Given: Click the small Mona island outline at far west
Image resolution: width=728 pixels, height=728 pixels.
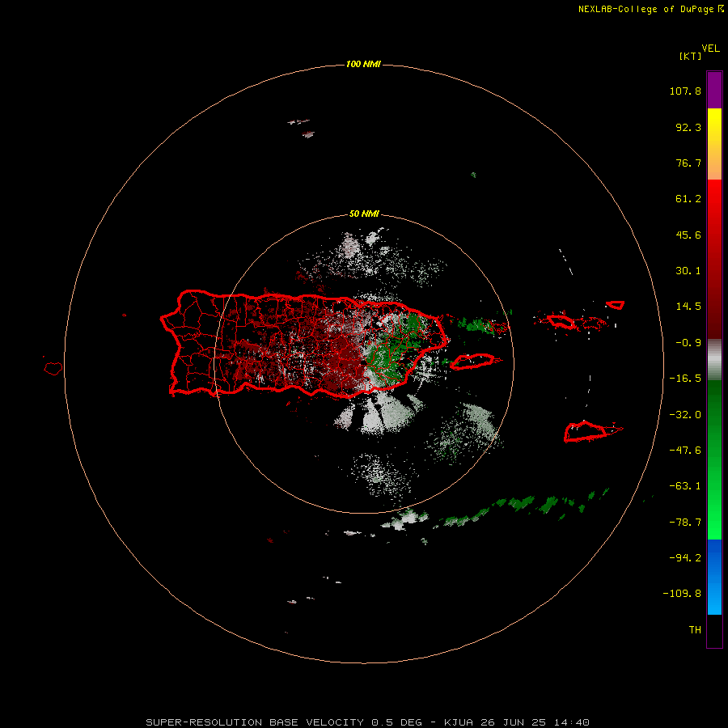Looking at the screenshot, I should pyautogui.click(x=53, y=369).
